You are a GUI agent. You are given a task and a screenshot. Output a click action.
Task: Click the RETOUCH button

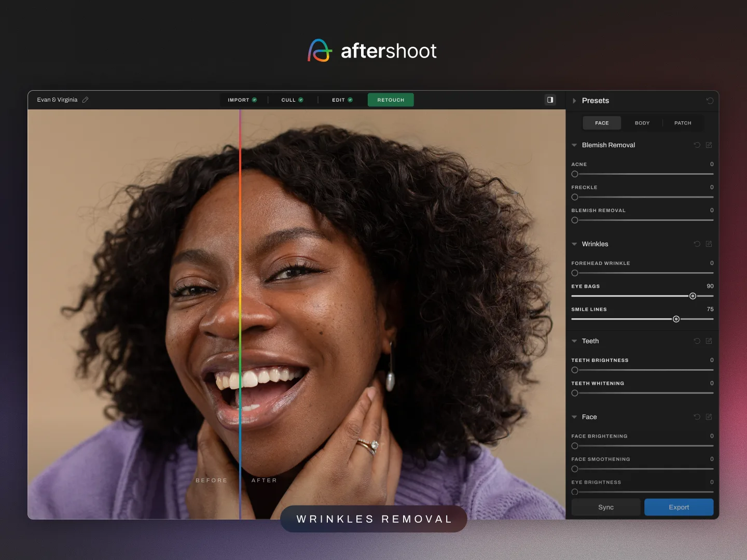391,100
